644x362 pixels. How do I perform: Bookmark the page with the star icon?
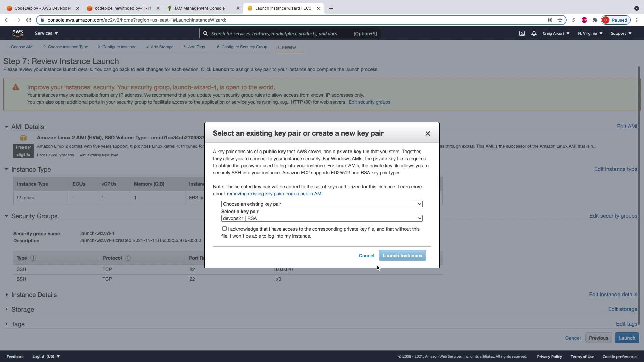point(560,20)
